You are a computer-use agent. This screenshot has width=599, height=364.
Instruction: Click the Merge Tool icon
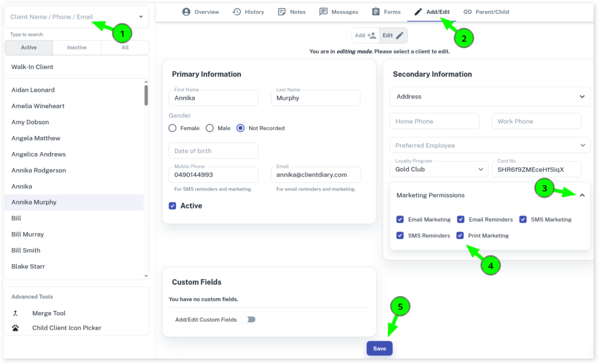(x=16, y=313)
